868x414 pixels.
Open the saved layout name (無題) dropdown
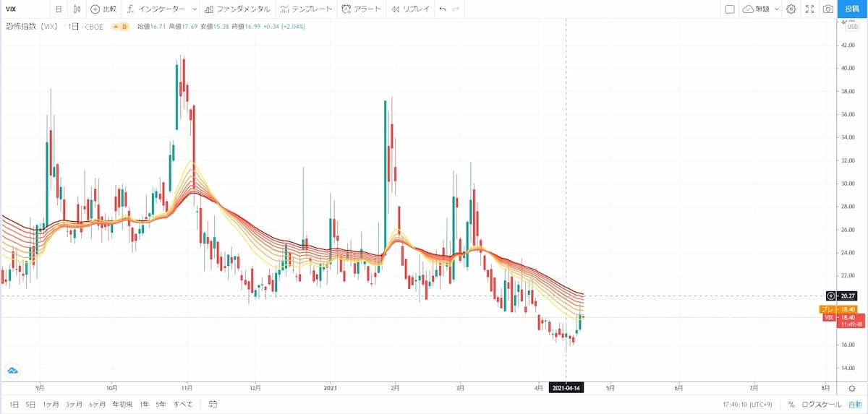pos(761,9)
